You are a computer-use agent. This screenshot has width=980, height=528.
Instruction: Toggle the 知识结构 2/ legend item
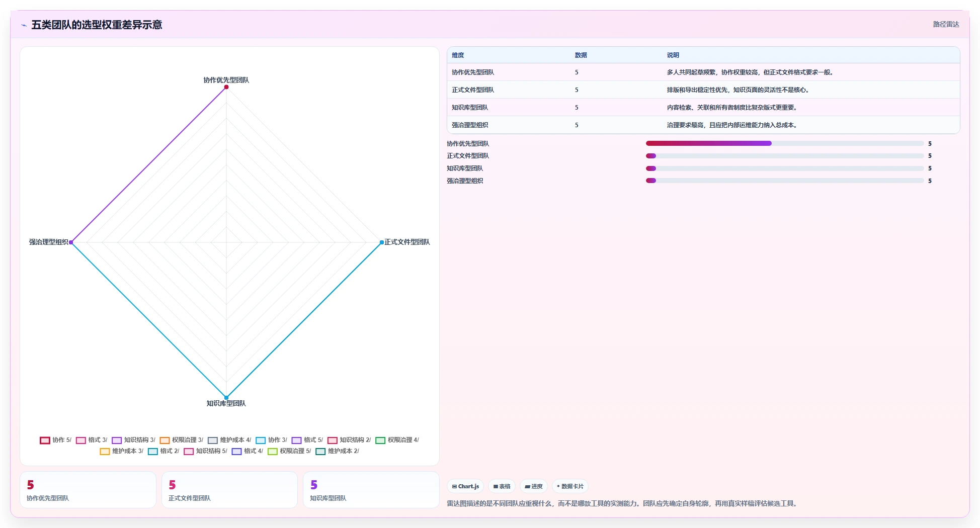point(349,440)
